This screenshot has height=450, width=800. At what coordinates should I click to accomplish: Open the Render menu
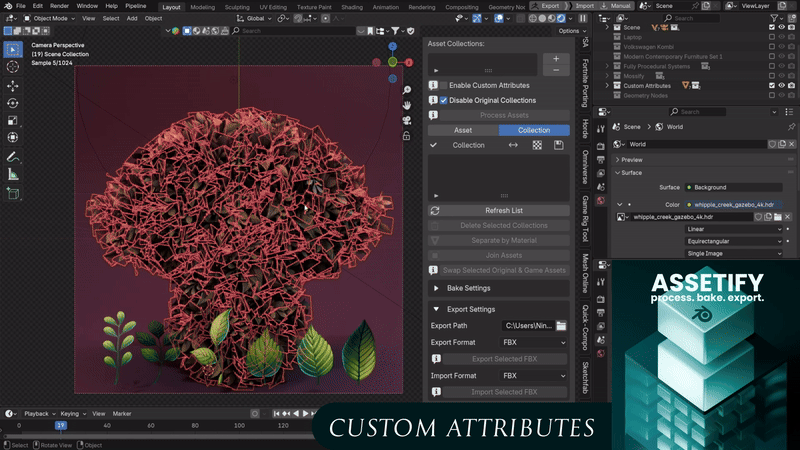[x=59, y=6]
